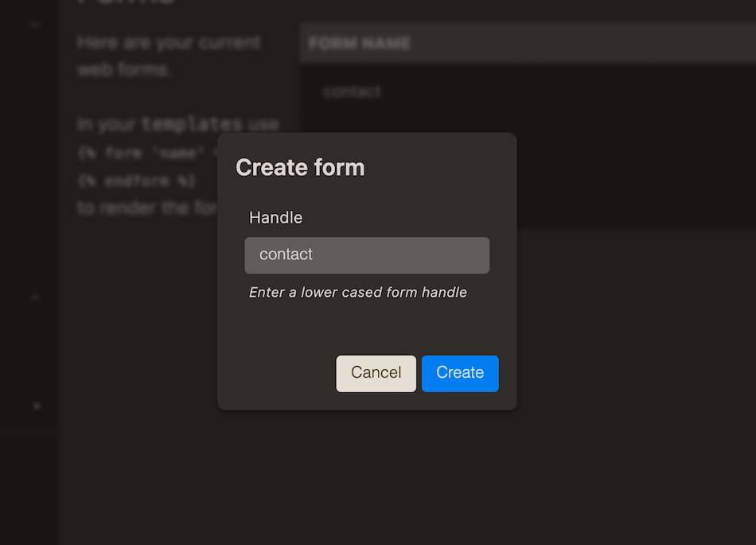Click the "Create form" dialog title

click(300, 168)
